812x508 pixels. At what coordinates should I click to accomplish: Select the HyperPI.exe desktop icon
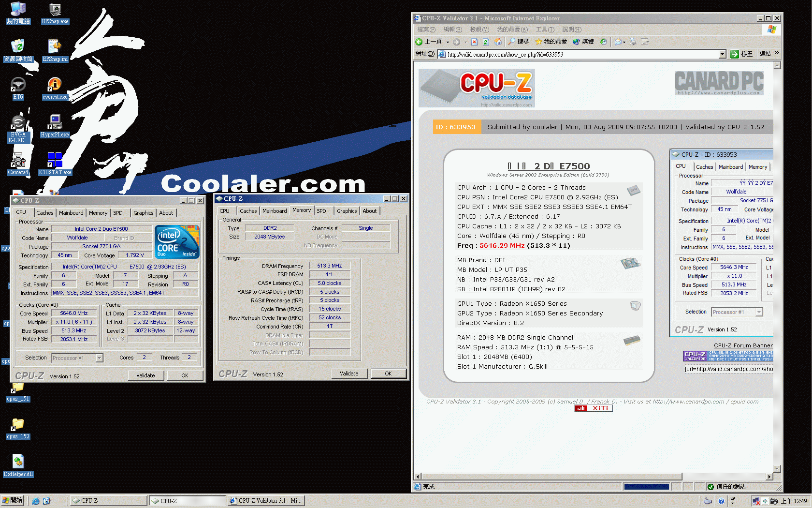coord(55,126)
